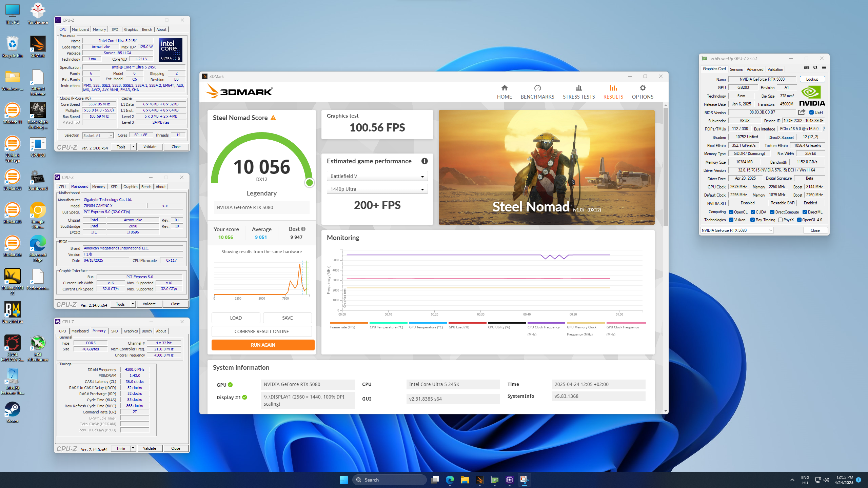Image resolution: width=868 pixels, height=488 pixels.
Task: Expand Tools dropdown arrow in CPU-Z Memory window
Action: (x=133, y=448)
